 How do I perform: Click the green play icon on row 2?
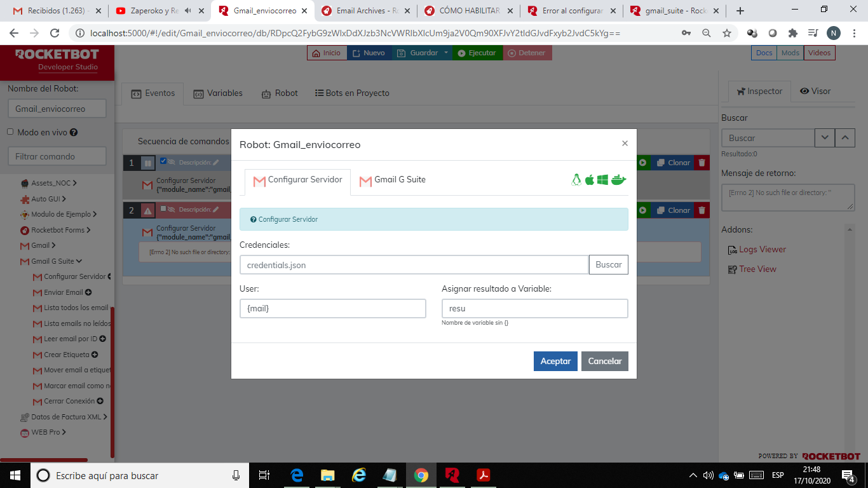(643, 210)
